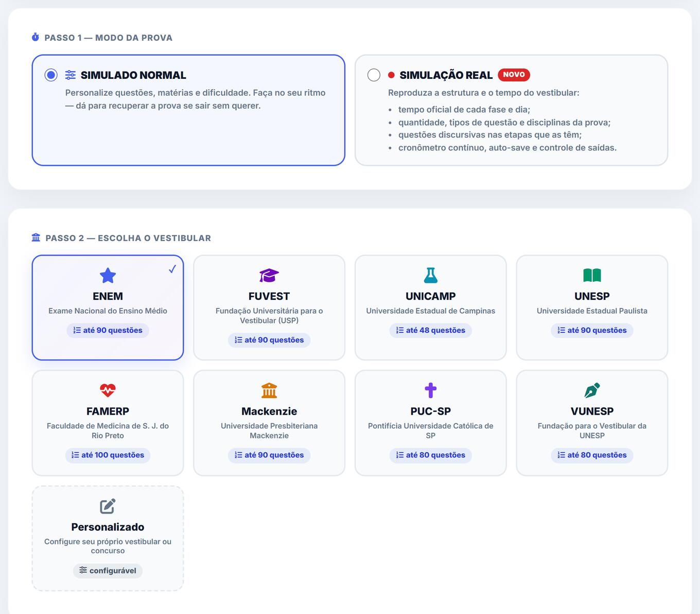Click the UNICAMP flask icon
The height and width of the screenshot is (614, 700).
click(x=431, y=276)
